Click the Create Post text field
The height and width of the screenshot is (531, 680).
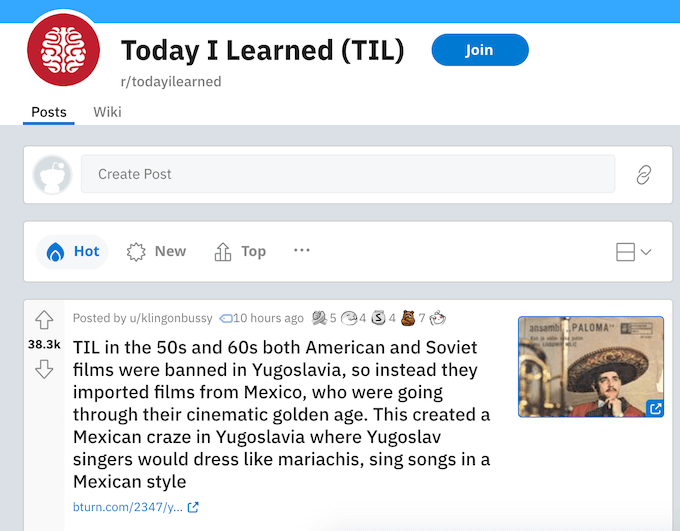tap(347, 174)
